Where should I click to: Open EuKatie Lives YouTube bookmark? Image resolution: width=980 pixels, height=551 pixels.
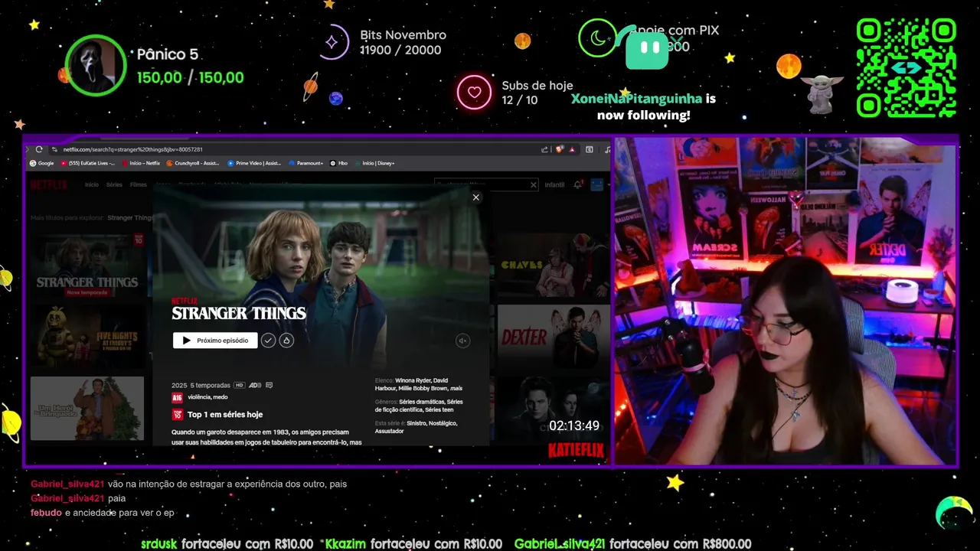87,163
